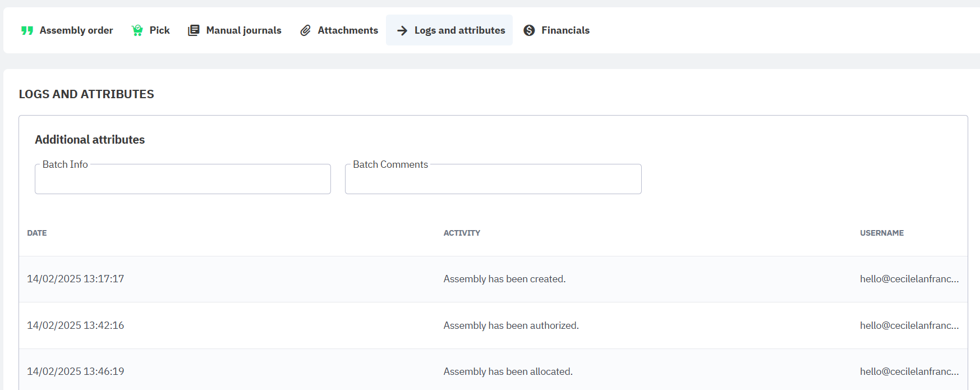This screenshot has width=980, height=390.
Task: Click the arrow icon on Logs and attributes
Action: [402, 30]
